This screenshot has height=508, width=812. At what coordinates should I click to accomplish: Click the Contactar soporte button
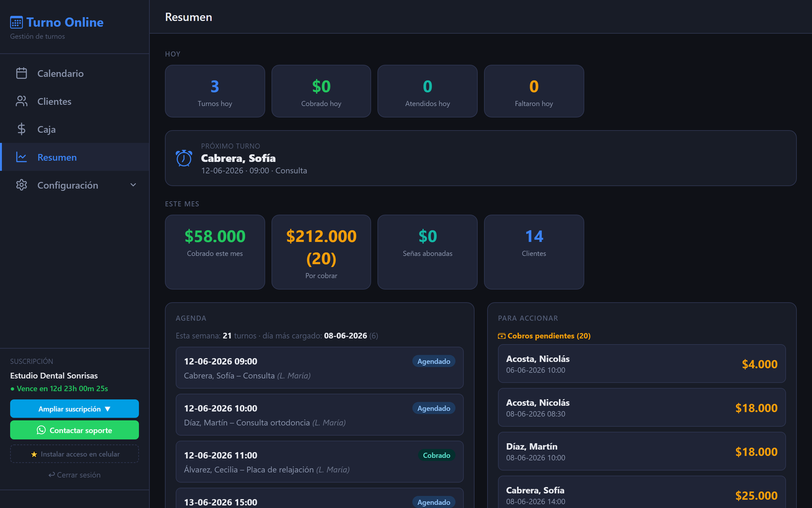click(x=75, y=430)
